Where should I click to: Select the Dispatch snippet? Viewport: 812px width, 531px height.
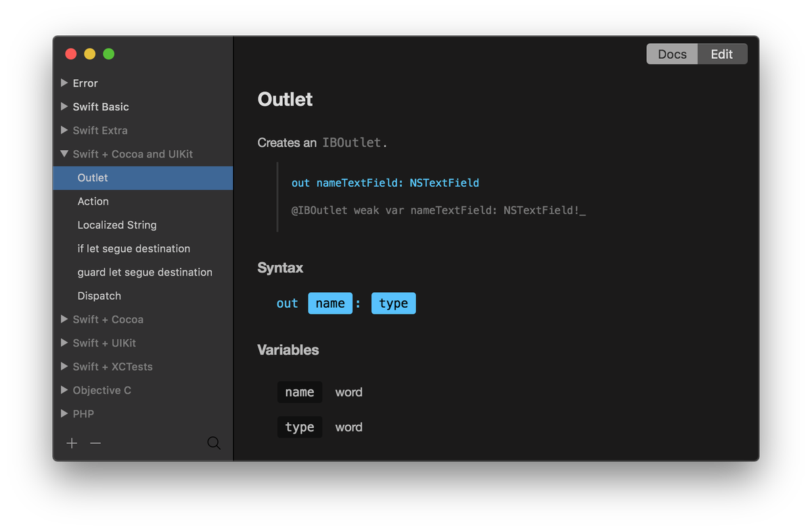tap(143, 296)
